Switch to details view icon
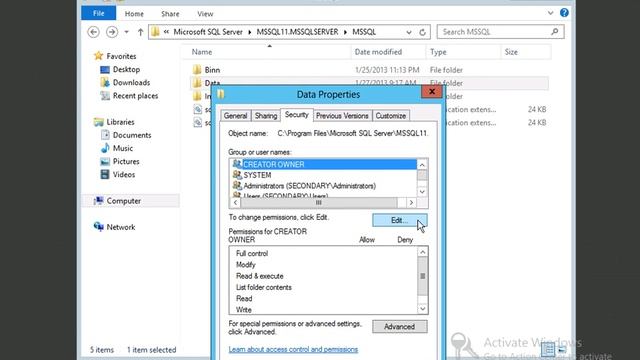This screenshot has width=640, height=360. coord(548,349)
